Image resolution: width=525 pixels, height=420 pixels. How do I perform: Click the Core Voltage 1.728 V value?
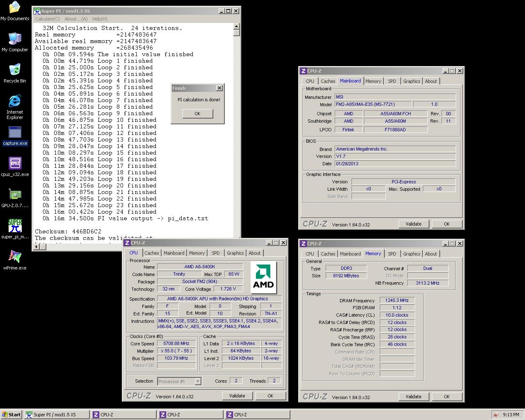point(228,289)
